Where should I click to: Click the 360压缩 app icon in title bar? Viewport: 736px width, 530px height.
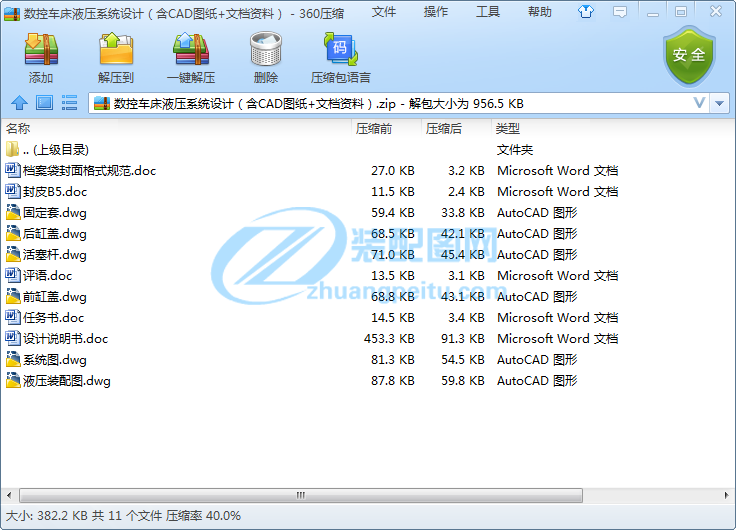pyautogui.click(x=12, y=14)
